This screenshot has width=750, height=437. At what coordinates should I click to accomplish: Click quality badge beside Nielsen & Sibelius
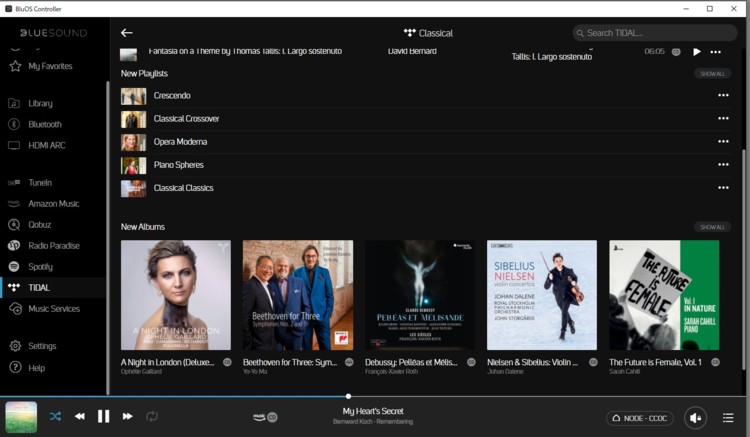click(x=593, y=362)
